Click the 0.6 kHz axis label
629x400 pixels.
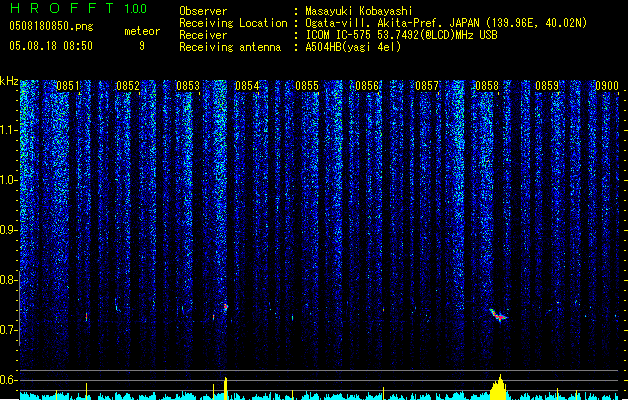tap(9, 380)
